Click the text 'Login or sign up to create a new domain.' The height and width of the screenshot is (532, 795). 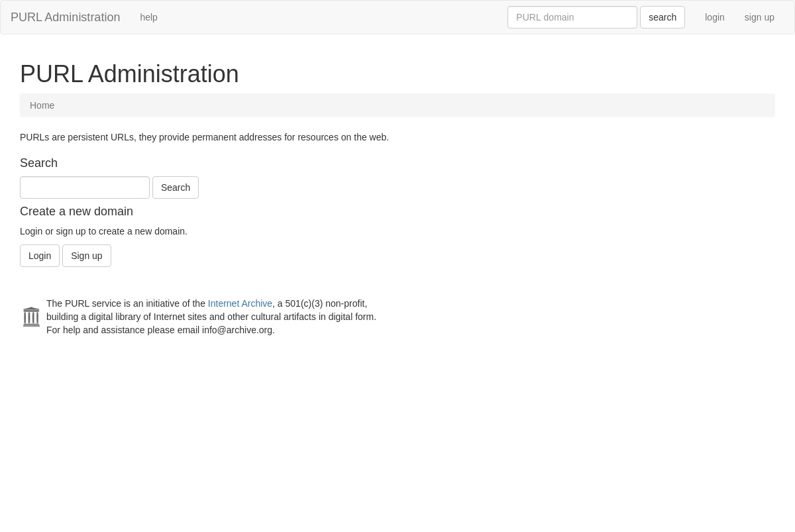[x=103, y=231]
